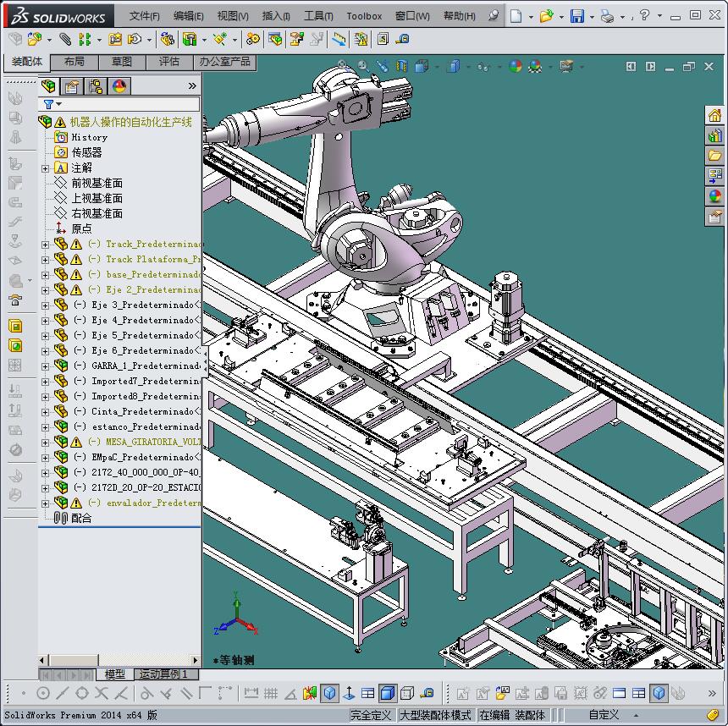This screenshot has width=728, height=726.
Task: Expand the GARRA_1_Predeterminado component node
Action: tap(45, 366)
